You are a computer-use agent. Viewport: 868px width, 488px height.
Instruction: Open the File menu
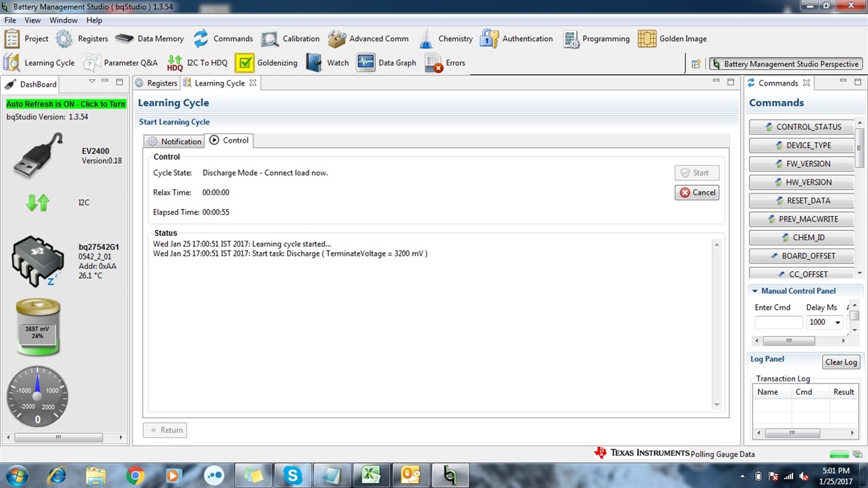tap(10, 20)
